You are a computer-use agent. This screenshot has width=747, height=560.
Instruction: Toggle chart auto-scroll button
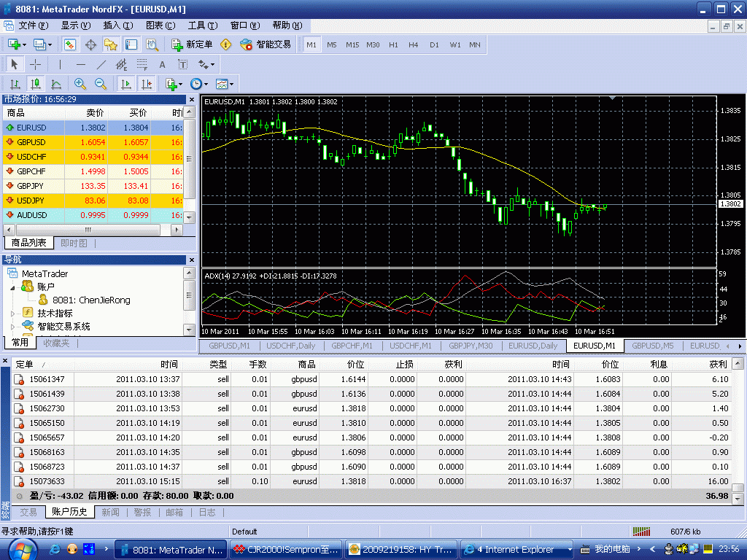coord(126,84)
